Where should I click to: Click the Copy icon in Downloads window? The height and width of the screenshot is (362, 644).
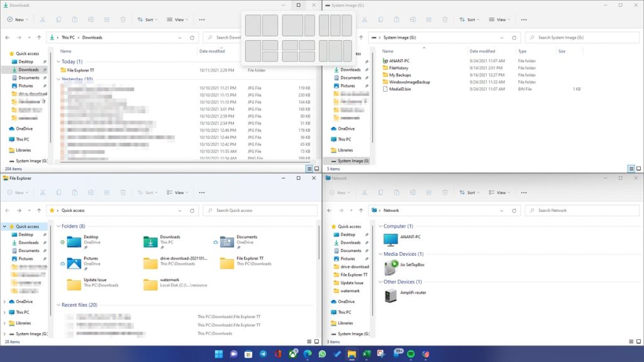coord(58,19)
